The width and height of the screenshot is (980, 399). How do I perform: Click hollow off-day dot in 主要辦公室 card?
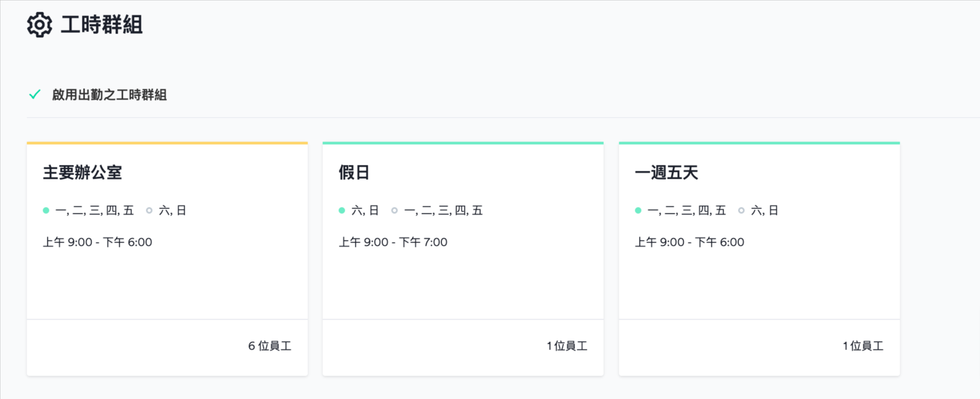point(150,211)
